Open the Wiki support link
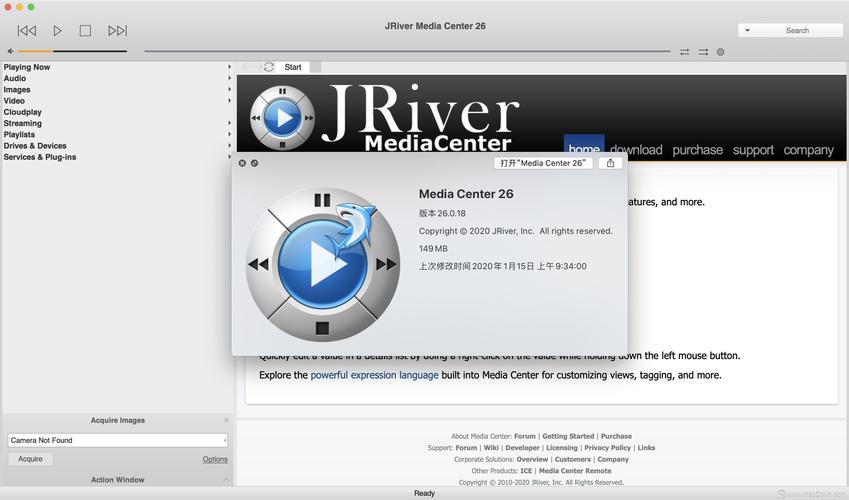The width and height of the screenshot is (849, 500). tap(491, 448)
